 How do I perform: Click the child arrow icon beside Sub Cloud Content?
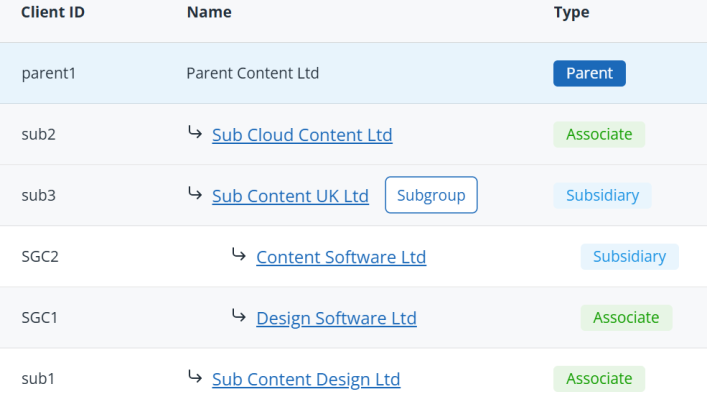(195, 132)
